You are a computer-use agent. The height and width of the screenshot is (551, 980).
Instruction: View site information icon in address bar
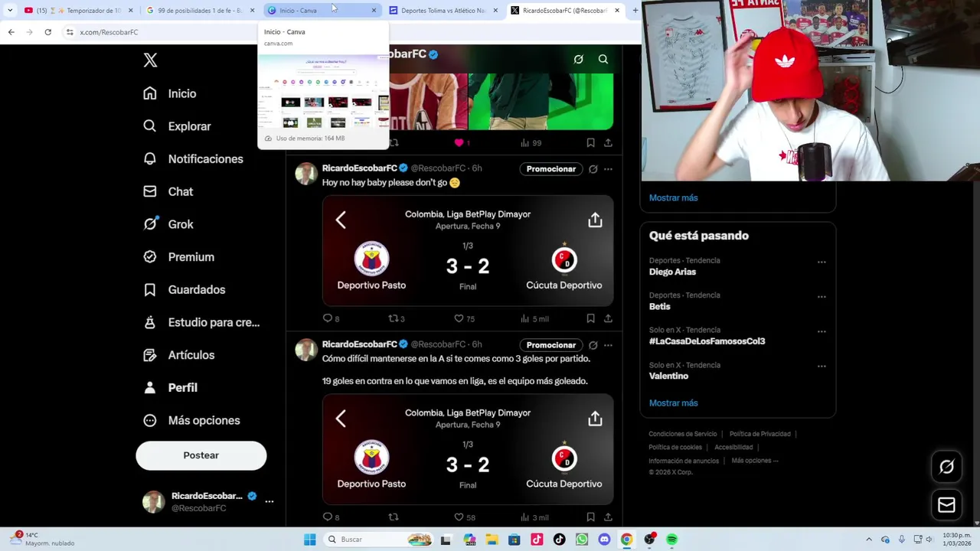tap(70, 32)
